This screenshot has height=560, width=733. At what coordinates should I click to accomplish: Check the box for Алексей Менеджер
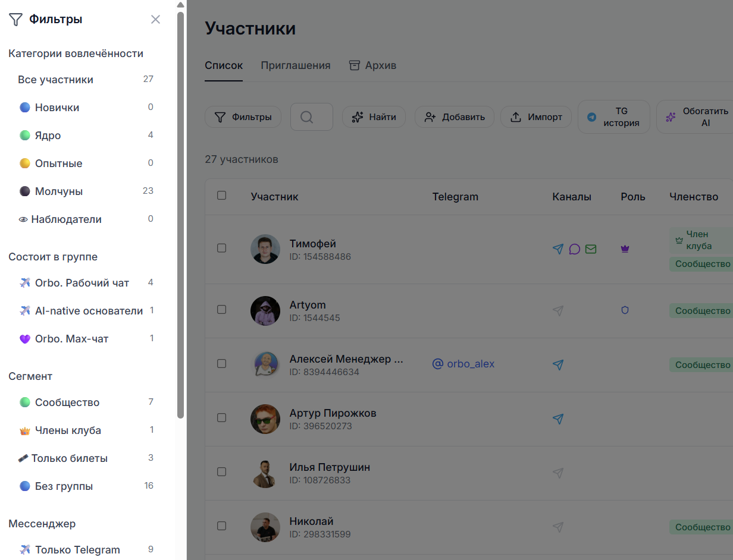221,363
